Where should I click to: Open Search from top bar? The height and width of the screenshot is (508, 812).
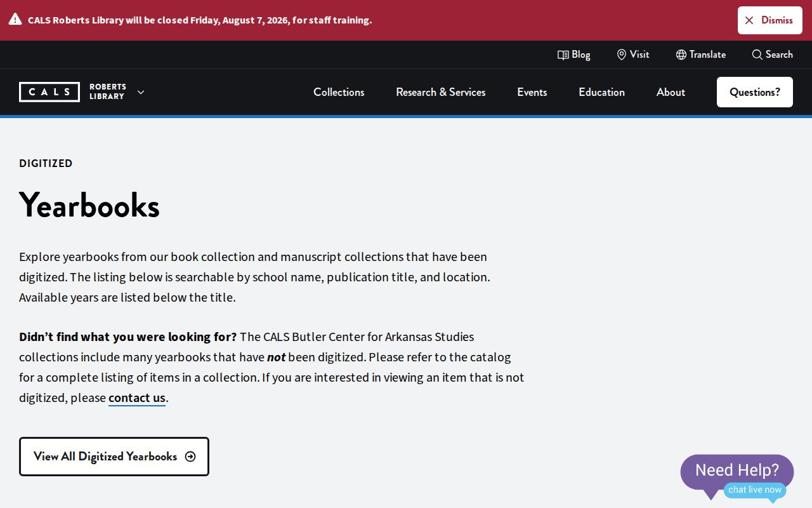(x=772, y=55)
